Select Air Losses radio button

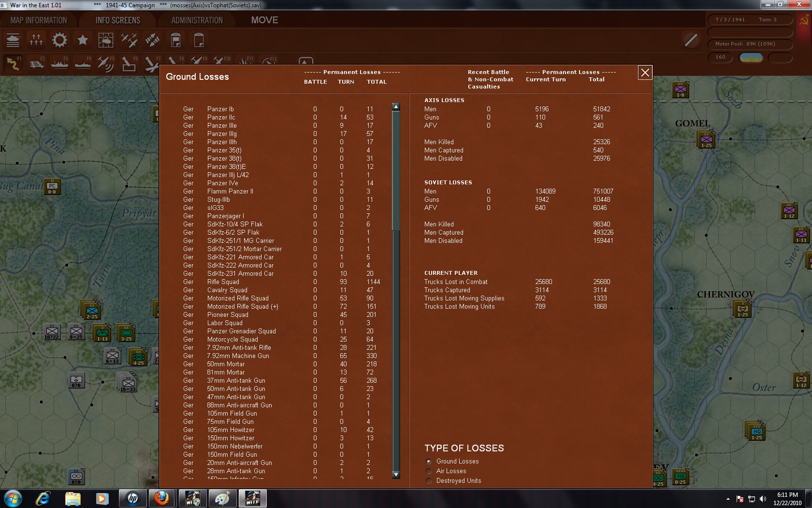pos(429,471)
